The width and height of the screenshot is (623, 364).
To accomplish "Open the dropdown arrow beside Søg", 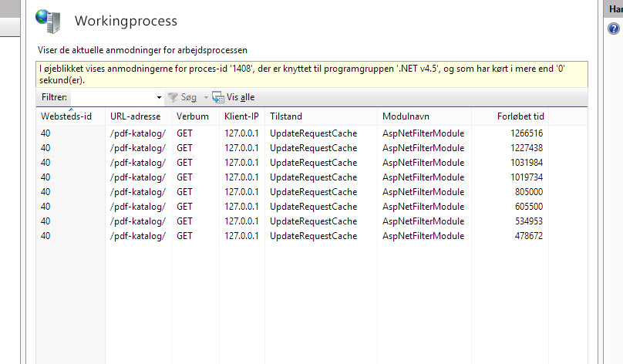I will 206,98.
